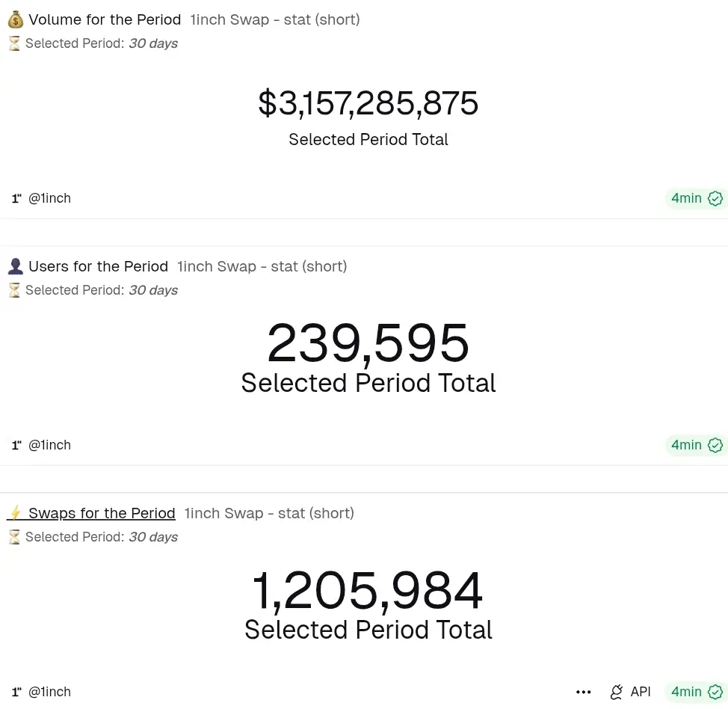Open the "Volume for the Period" title link
728x709 pixels.
105,20
